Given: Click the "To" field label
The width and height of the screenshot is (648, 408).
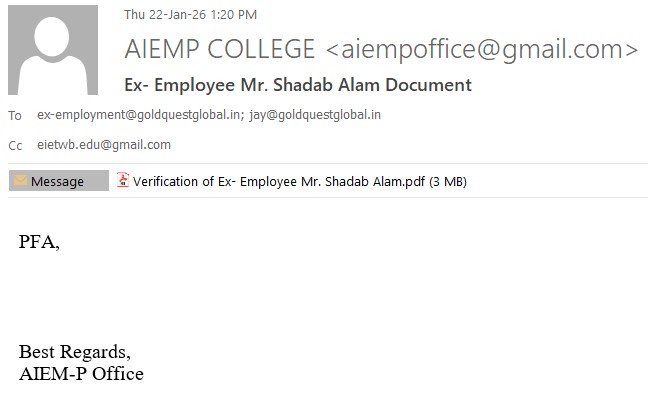Looking at the screenshot, I should (x=15, y=115).
